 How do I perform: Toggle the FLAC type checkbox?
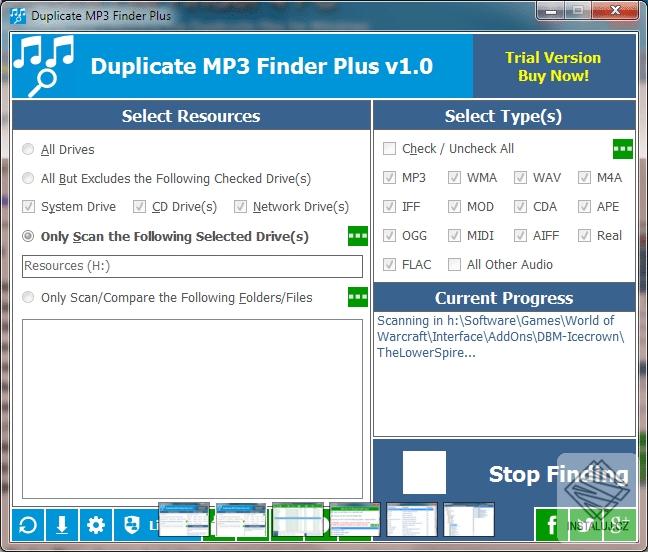tap(389, 265)
